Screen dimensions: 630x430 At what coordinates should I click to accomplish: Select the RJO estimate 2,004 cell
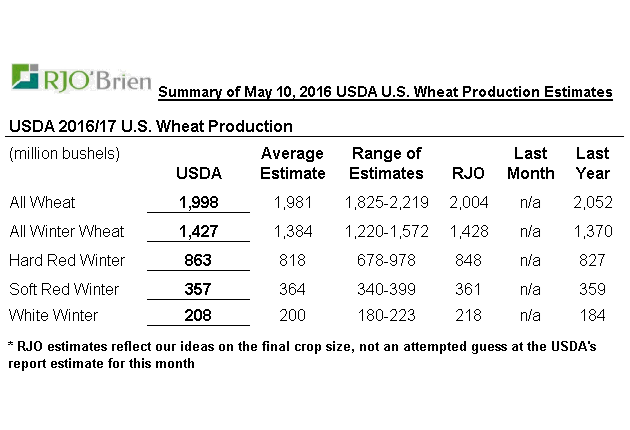coord(466,202)
